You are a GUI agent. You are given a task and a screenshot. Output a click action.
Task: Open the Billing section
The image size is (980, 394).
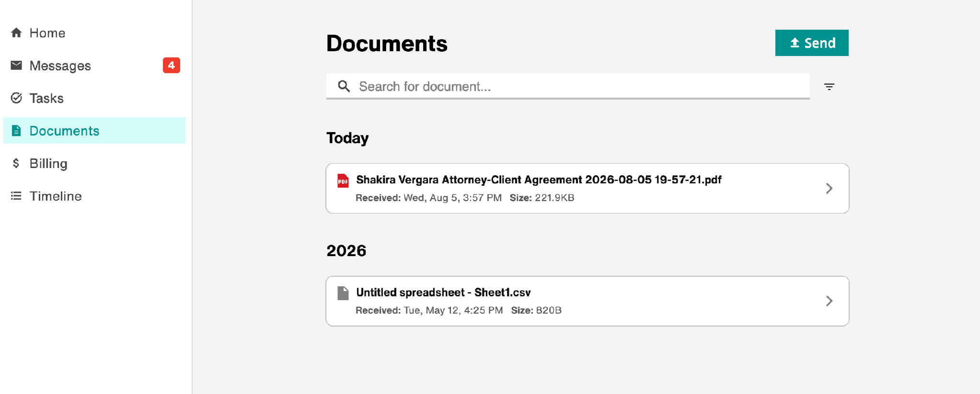[94, 163]
